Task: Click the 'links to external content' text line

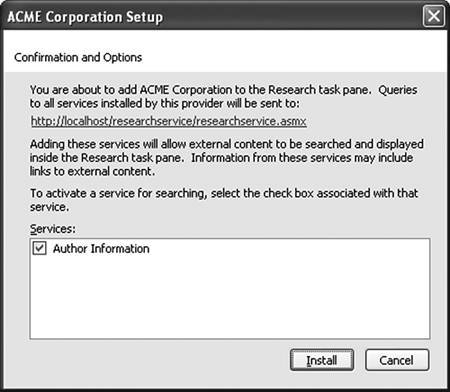Action: click(x=92, y=171)
